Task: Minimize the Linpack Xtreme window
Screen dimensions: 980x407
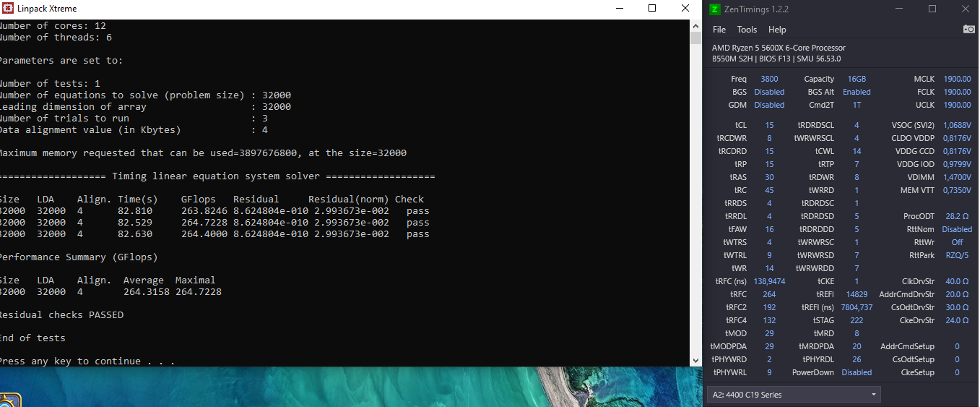Action: tap(620, 9)
